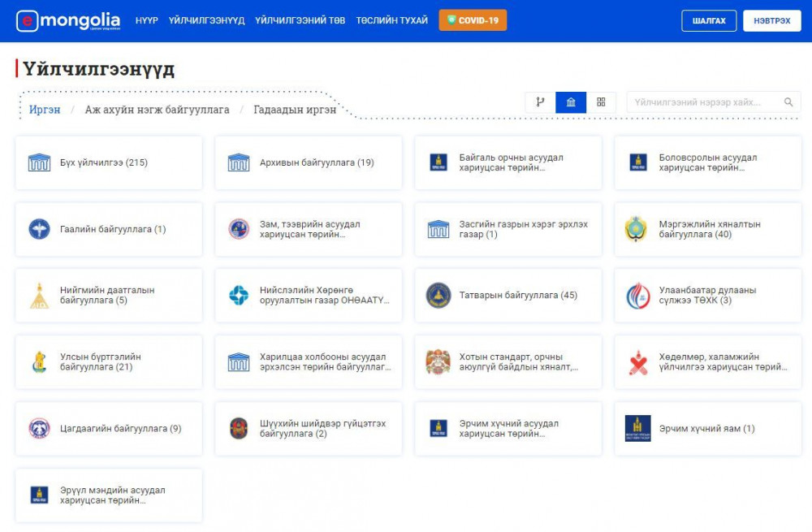Click the e-Mongolia logo

(68, 20)
